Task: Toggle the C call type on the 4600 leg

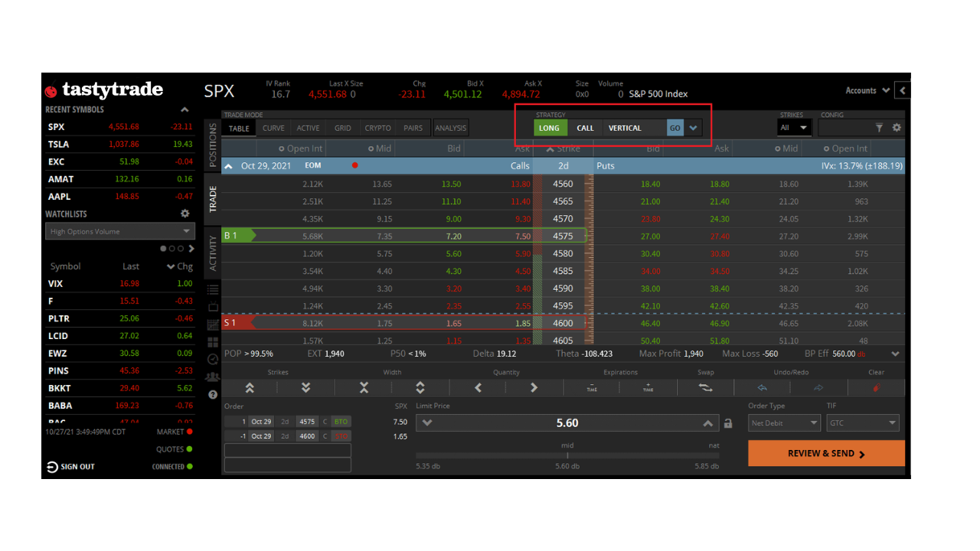Action: (x=325, y=436)
